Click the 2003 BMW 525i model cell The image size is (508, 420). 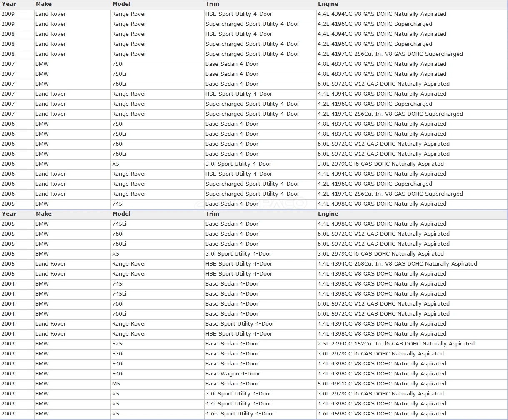click(157, 344)
